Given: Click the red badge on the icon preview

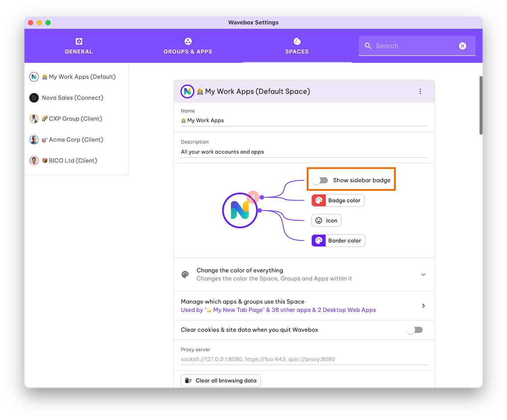Looking at the screenshot, I should point(253,197).
